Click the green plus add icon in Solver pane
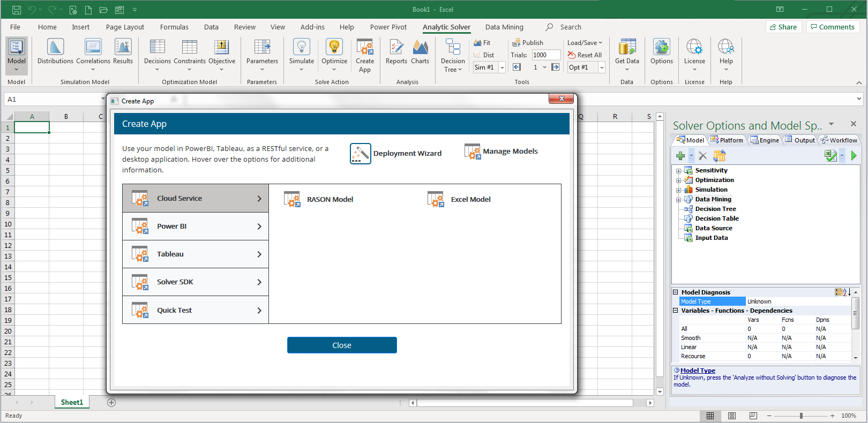Image resolution: width=868 pixels, height=423 pixels. click(680, 156)
